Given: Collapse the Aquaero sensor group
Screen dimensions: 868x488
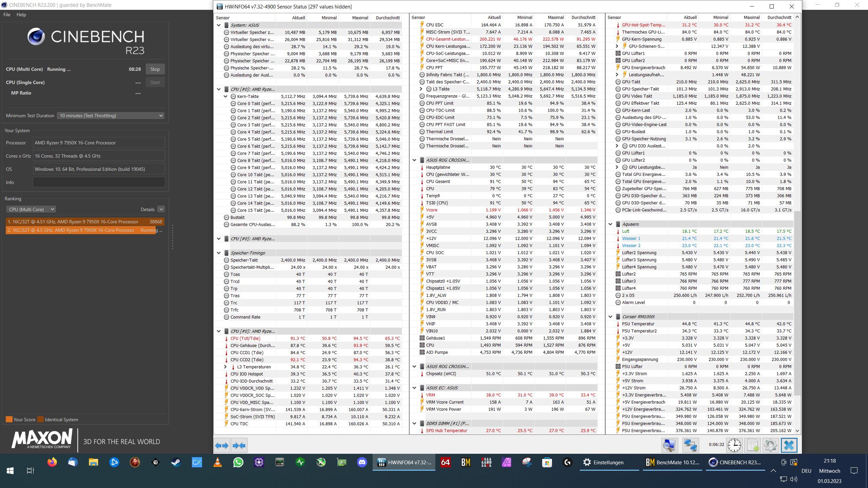Looking at the screenshot, I should click(610, 224).
